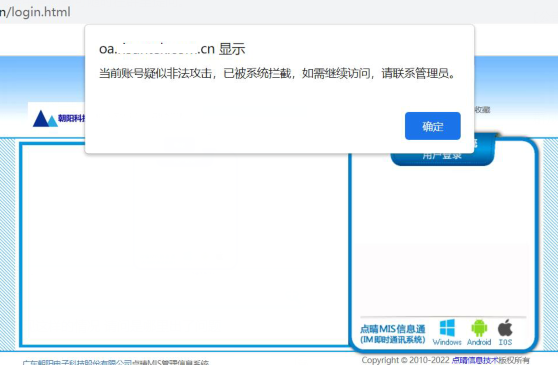Click the login.html address bar URL
Image resolution: width=558 pixels, height=365 pixels.
tap(35, 12)
